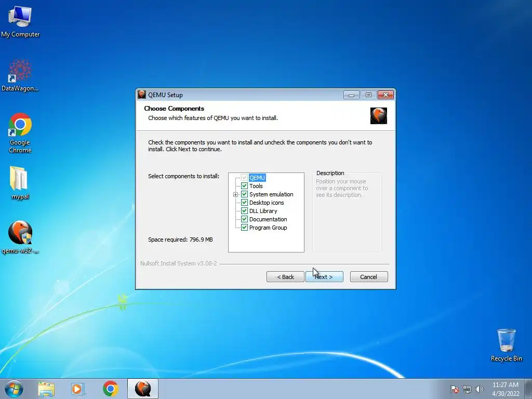Click the Next button
Image resolution: width=532 pixels, height=399 pixels.
pos(324,276)
